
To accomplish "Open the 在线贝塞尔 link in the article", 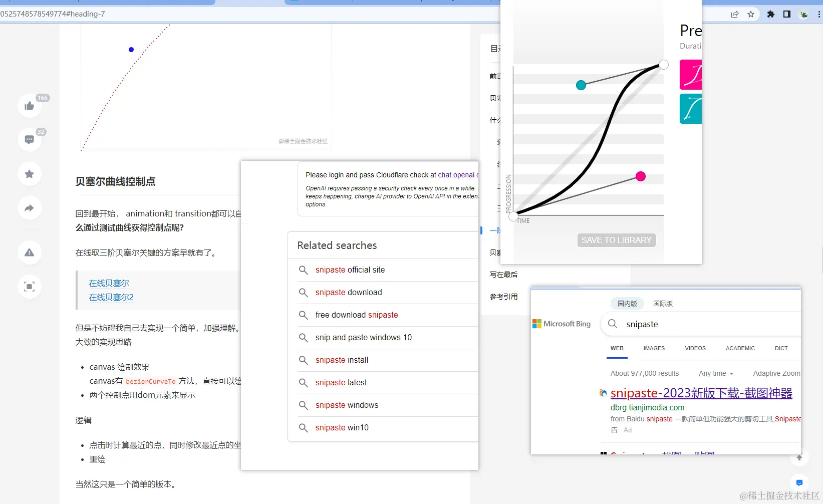I will tap(108, 283).
